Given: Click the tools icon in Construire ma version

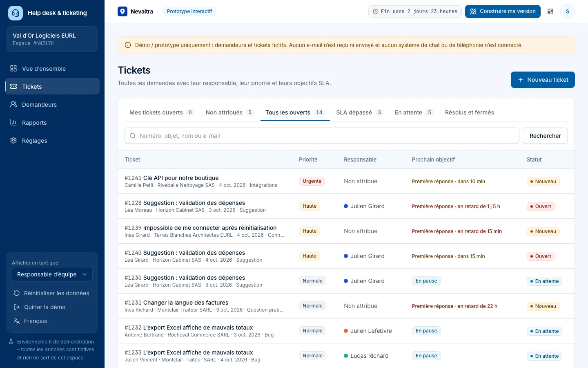Looking at the screenshot, I should coord(473,11).
